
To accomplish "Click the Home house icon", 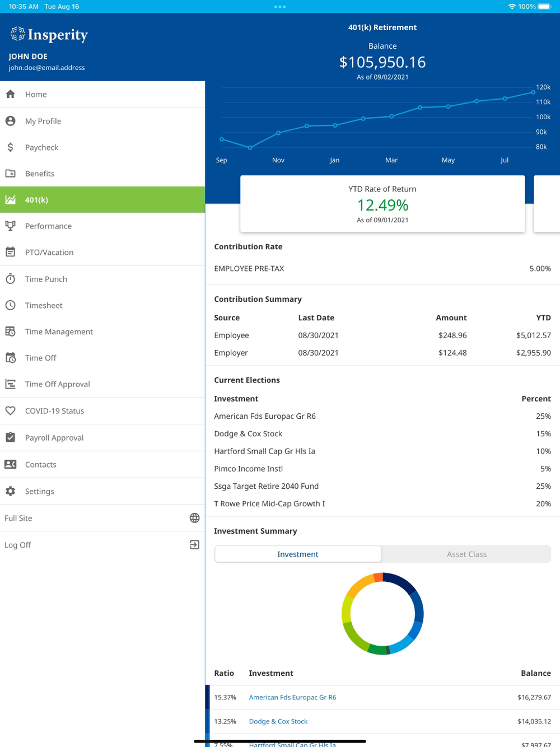I will click(x=11, y=94).
